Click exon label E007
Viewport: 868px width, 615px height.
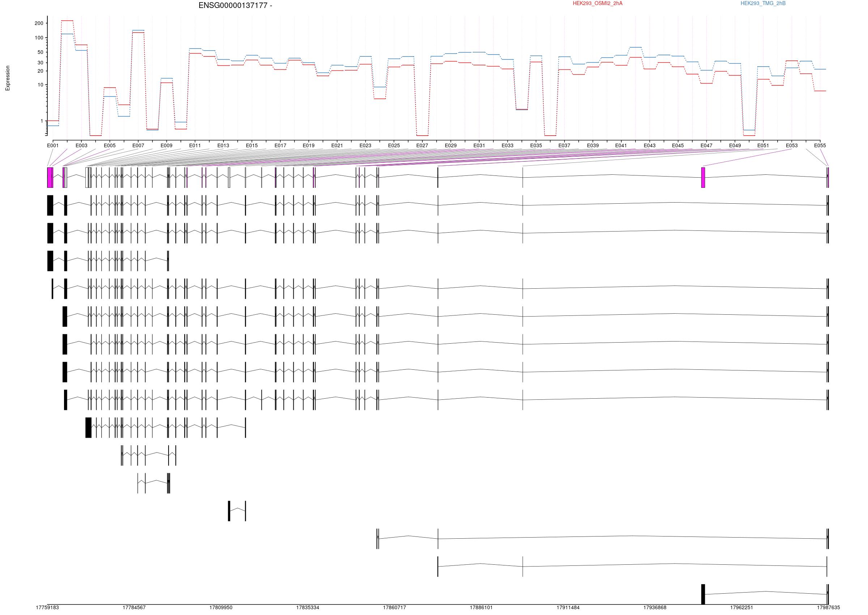138,145
